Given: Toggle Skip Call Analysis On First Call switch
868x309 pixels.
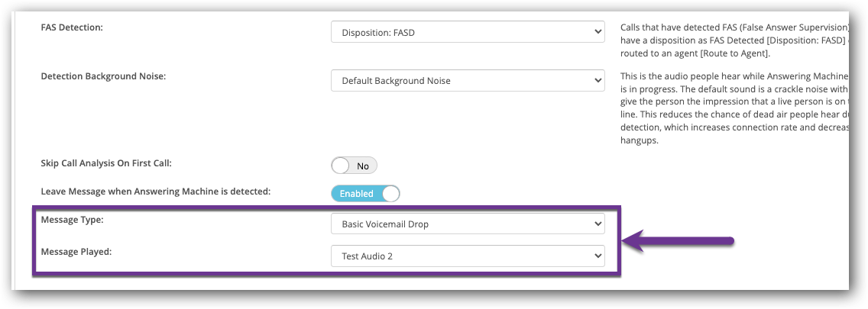Looking at the screenshot, I should (x=355, y=165).
